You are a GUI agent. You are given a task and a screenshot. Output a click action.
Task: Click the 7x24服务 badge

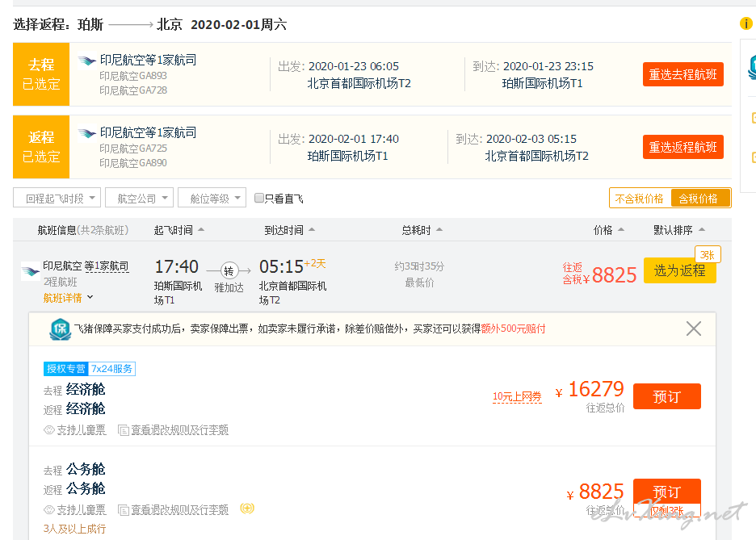point(111,369)
